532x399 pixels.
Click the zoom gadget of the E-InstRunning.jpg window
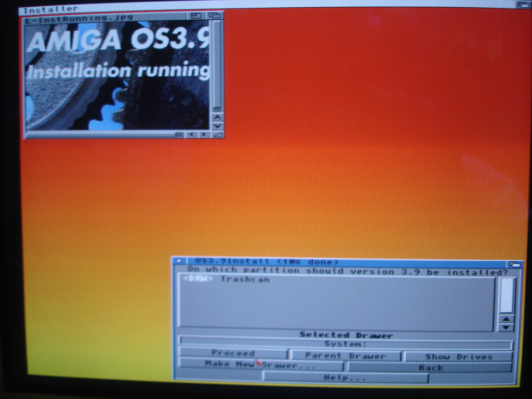pos(196,15)
